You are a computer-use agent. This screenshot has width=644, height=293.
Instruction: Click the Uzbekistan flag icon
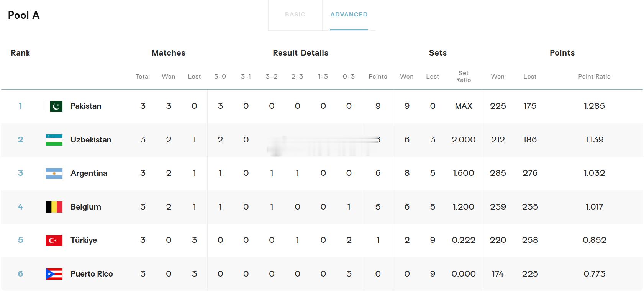coord(54,140)
